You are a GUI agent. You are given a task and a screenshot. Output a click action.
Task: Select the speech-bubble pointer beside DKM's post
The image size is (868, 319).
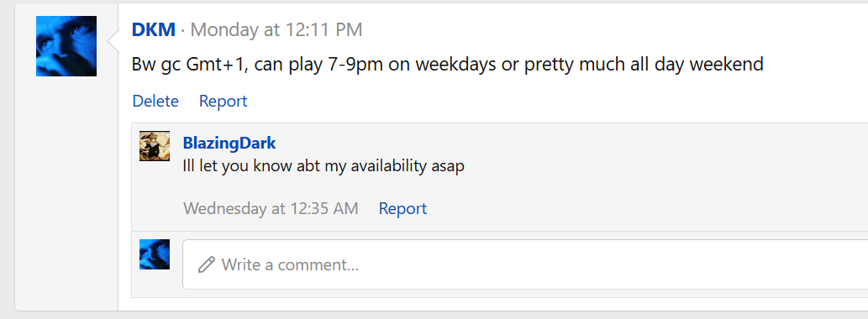click(x=113, y=42)
